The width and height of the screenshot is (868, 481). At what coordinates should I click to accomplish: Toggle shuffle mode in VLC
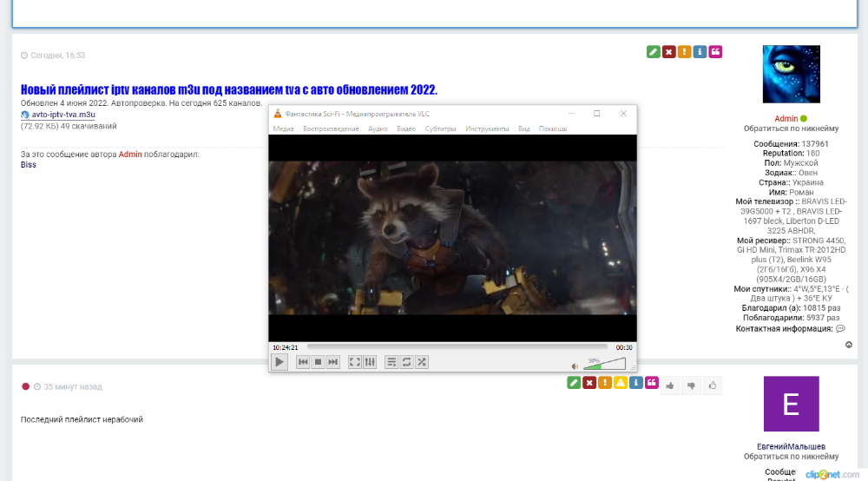tap(422, 362)
